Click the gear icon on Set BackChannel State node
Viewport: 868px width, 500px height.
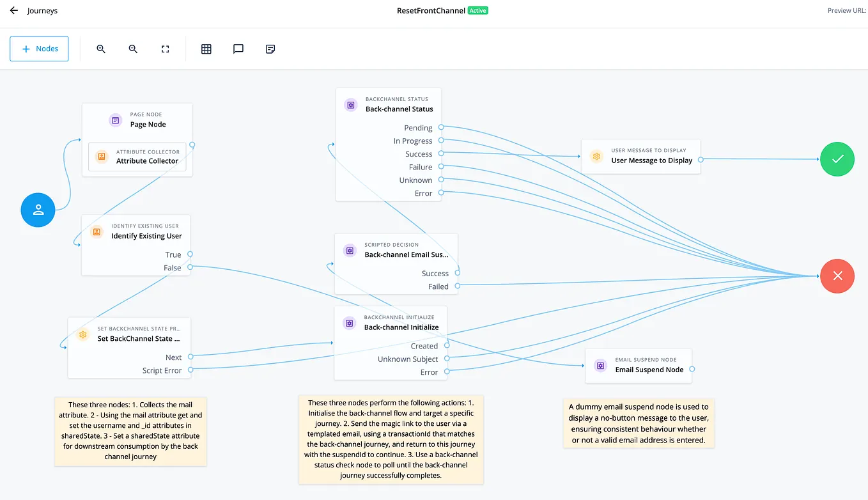(82, 334)
